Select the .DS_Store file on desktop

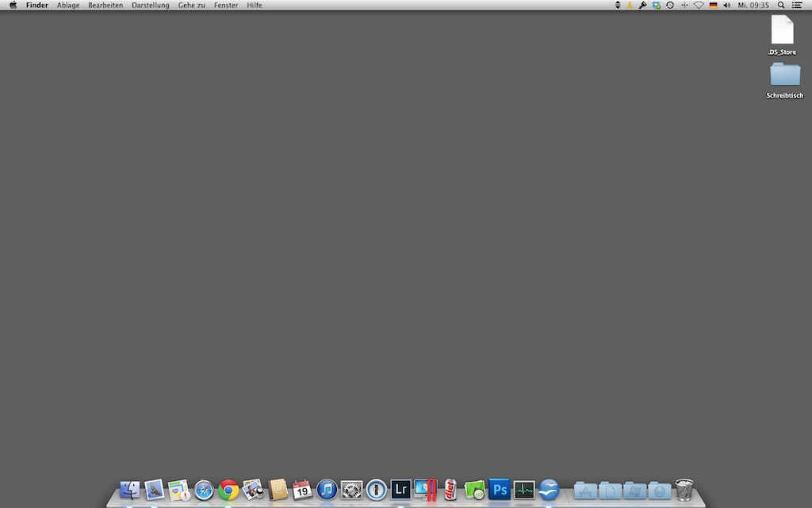point(782,30)
